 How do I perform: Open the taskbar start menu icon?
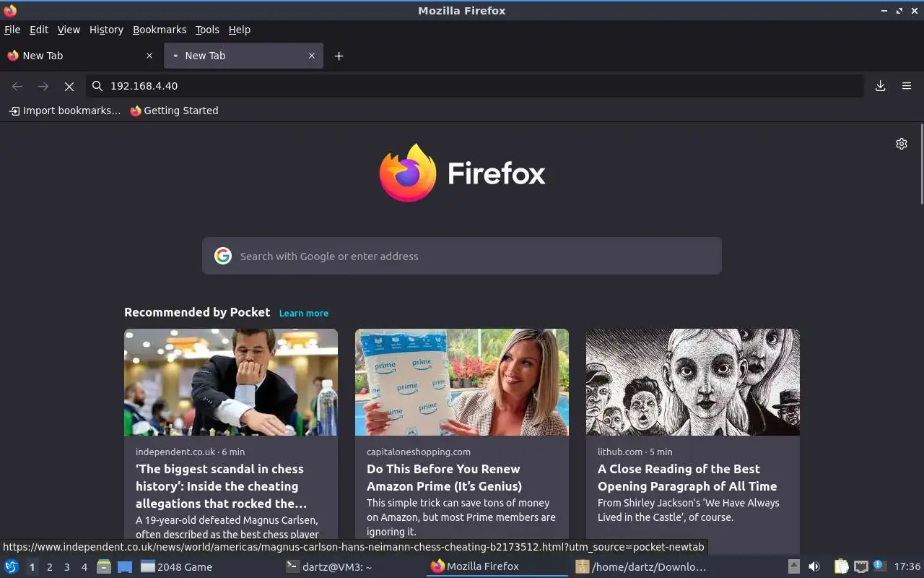pos(12,566)
